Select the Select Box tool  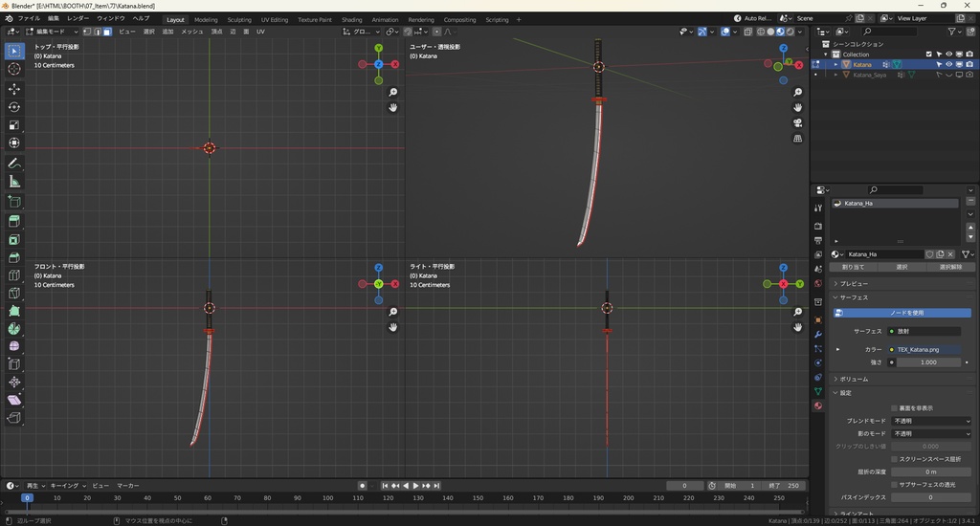tap(14, 51)
